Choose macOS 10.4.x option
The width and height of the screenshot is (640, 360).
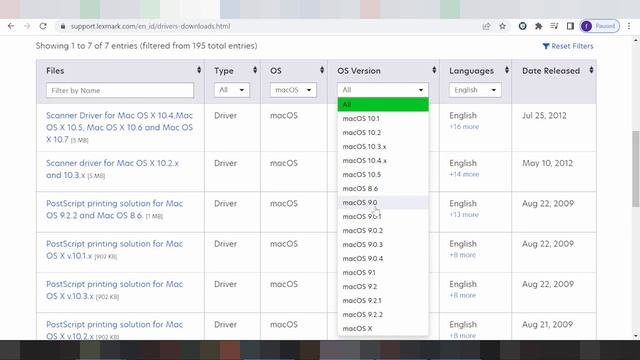point(383,160)
